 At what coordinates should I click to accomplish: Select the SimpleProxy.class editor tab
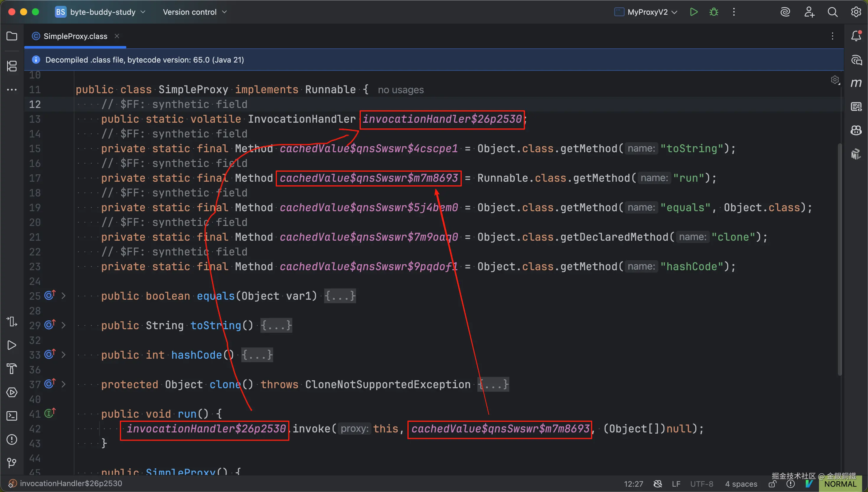click(75, 36)
